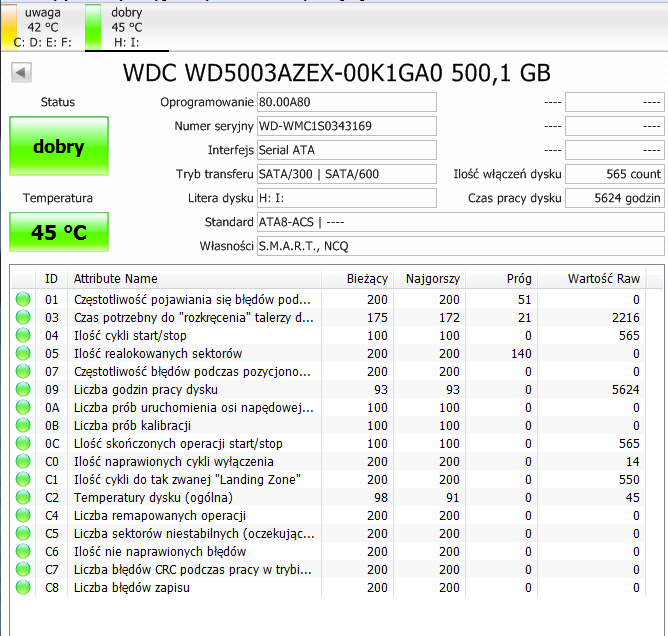Click the green status dot for attribute 05
The height and width of the screenshot is (636, 668).
(x=23, y=353)
